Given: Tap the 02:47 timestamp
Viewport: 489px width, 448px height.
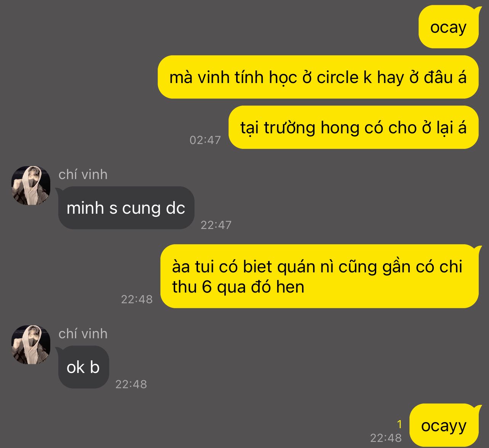Looking at the screenshot, I should (205, 140).
